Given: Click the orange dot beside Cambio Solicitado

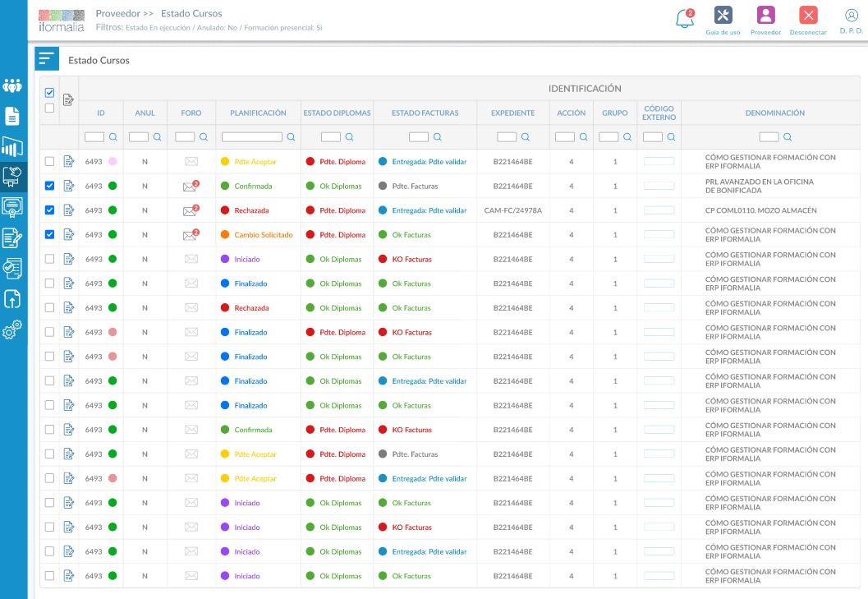Looking at the screenshot, I should [x=225, y=234].
